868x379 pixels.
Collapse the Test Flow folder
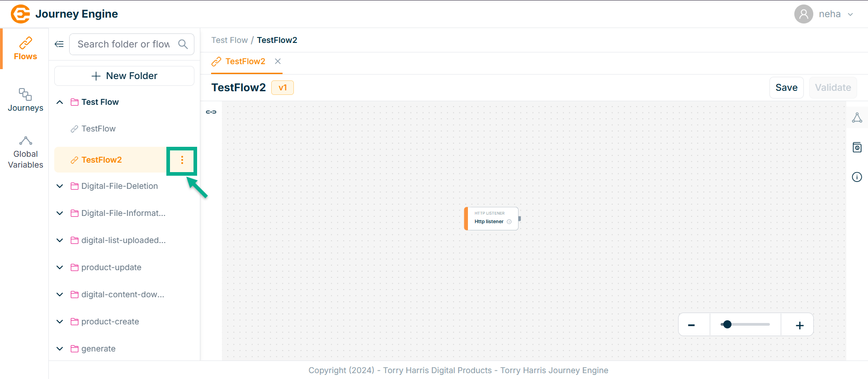pos(60,102)
